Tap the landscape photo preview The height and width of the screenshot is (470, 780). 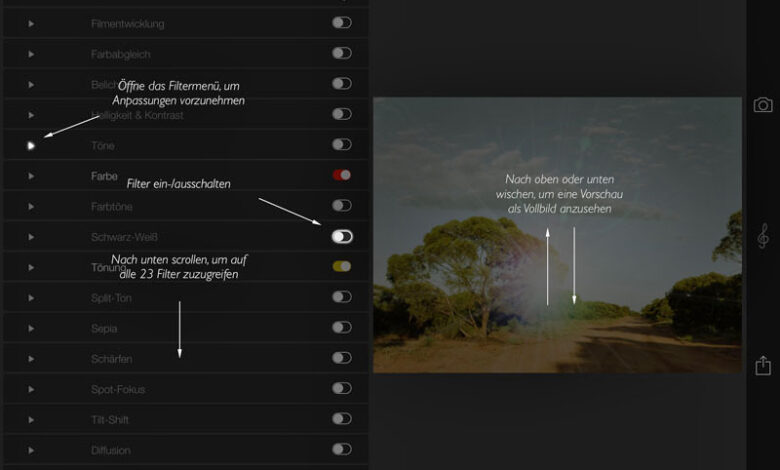[557, 235]
